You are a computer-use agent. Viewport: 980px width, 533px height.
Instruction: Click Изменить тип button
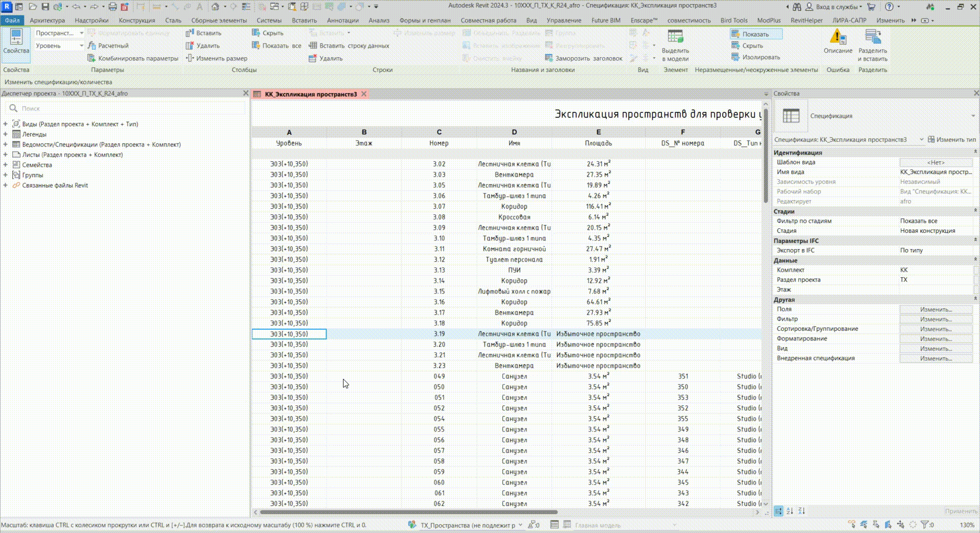(951, 139)
